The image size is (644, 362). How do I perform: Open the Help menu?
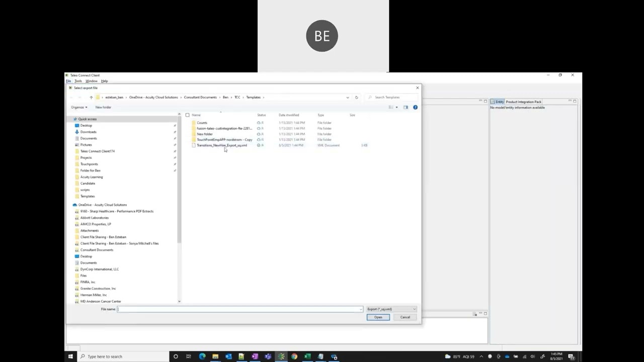click(104, 81)
